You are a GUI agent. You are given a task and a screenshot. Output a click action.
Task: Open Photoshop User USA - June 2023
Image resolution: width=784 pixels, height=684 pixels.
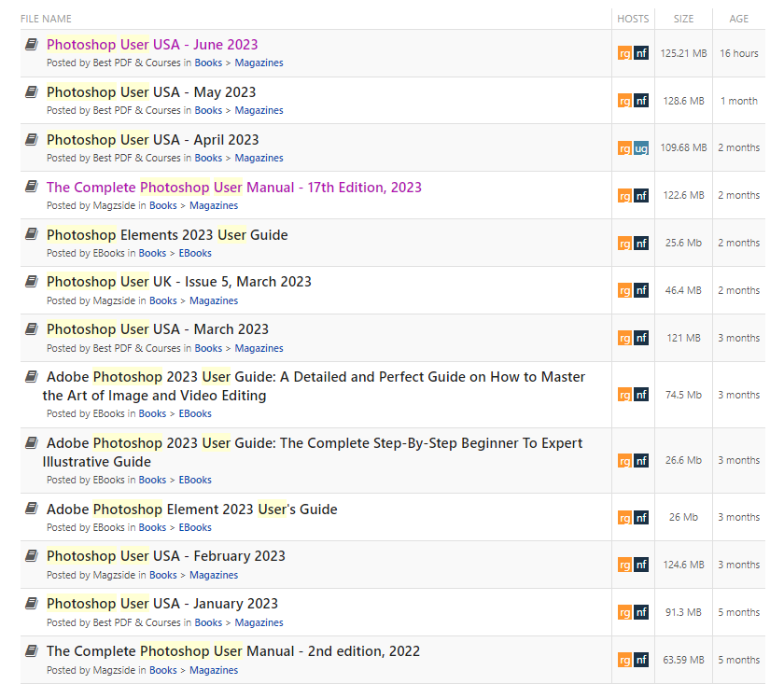tap(152, 45)
